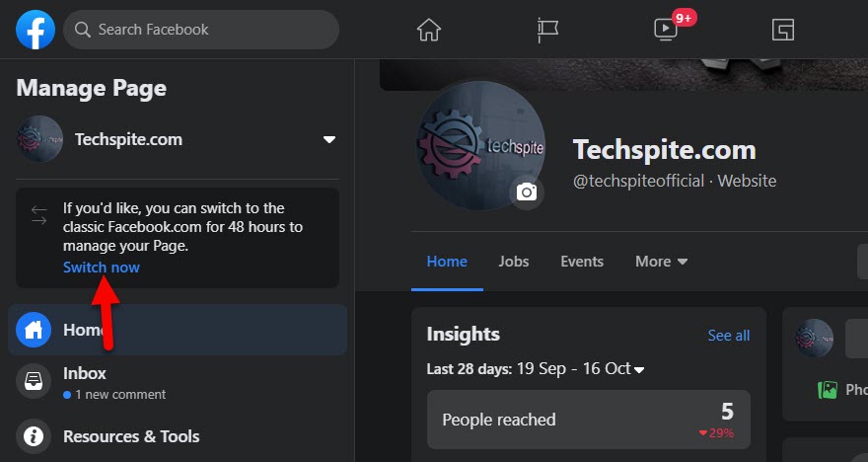Expand the Techspite.com page selector dropdown
This screenshot has width=868, height=462.
click(329, 139)
